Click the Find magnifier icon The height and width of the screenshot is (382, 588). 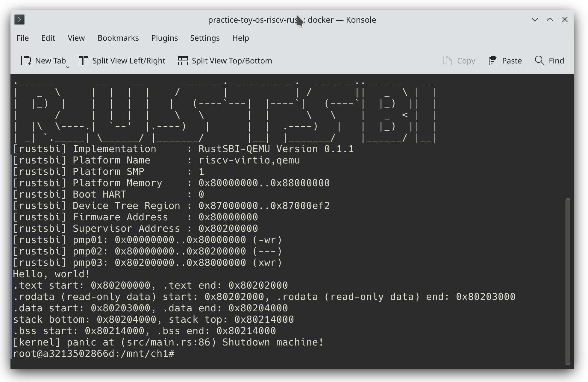(539, 61)
